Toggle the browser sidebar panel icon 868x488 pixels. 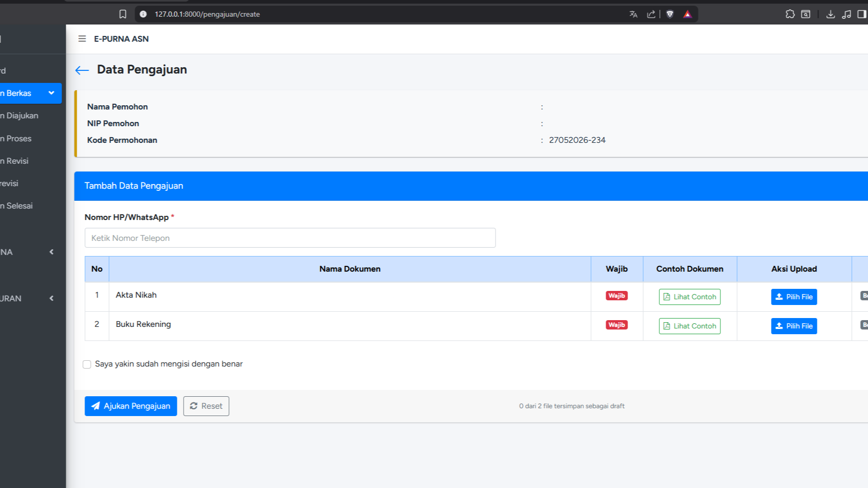click(x=862, y=14)
